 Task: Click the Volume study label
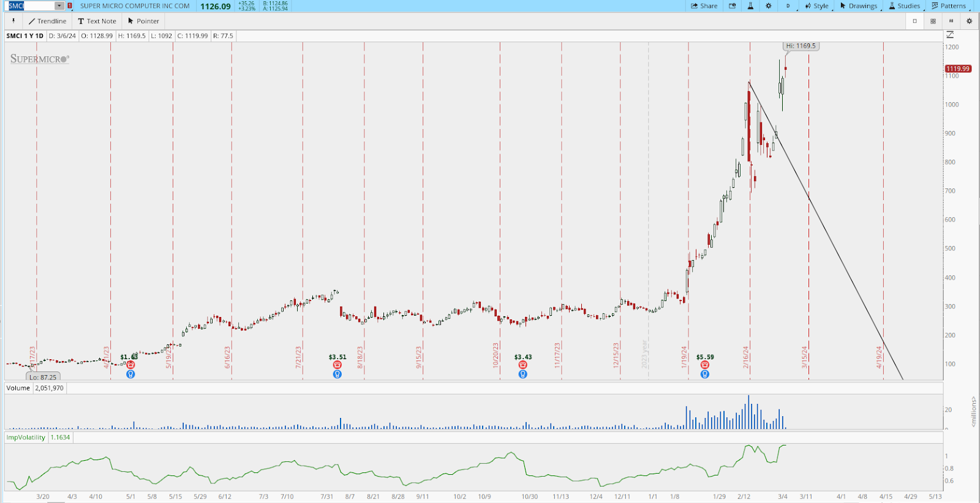click(18, 388)
